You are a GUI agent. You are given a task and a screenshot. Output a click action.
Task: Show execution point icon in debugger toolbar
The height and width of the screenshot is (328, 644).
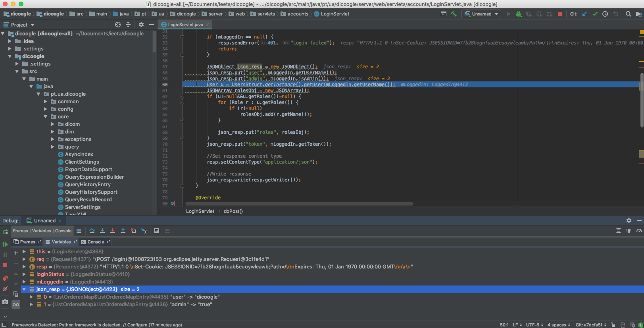pyautogui.click(x=79, y=231)
